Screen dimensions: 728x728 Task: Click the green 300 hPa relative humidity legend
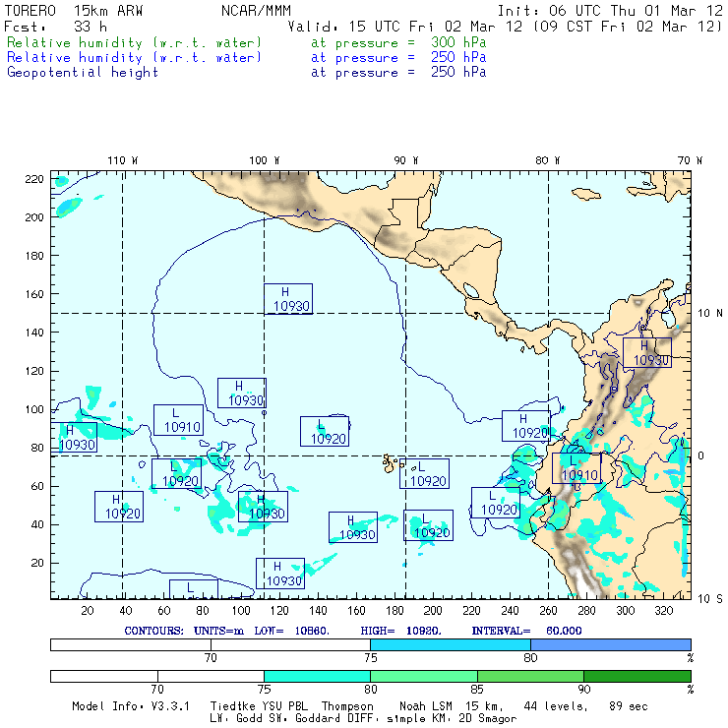tap(135, 43)
